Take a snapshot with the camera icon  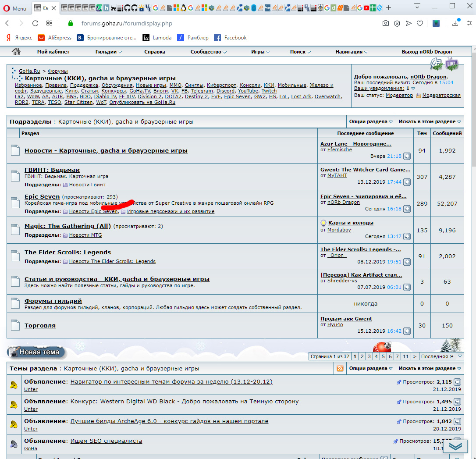tap(386, 23)
